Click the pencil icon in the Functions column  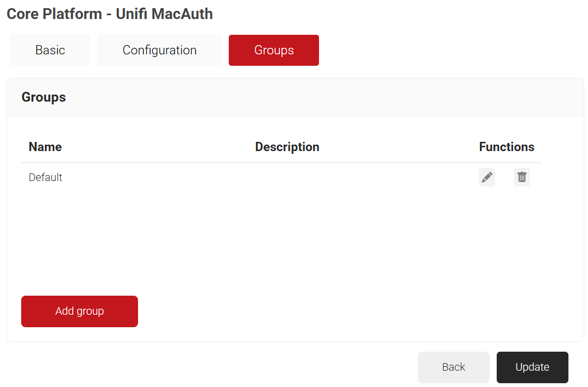[x=487, y=177]
